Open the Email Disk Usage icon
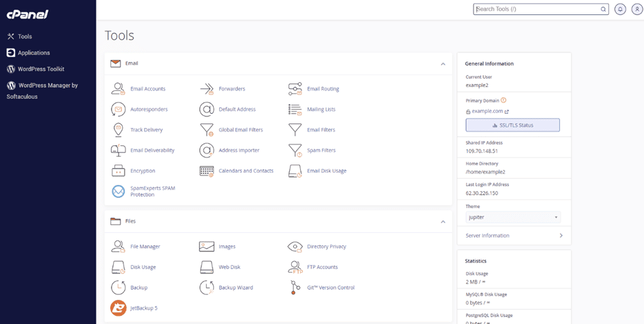This screenshot has width=644, height=324. (295, 171)
